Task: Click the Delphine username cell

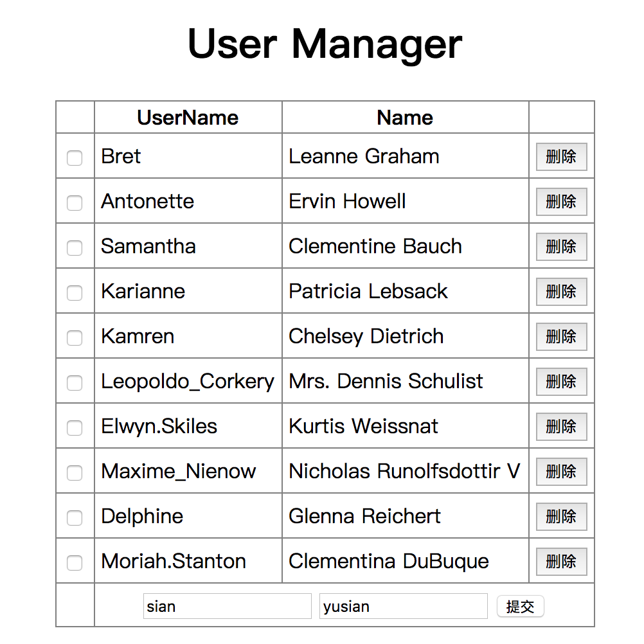Action: point(142,516)
